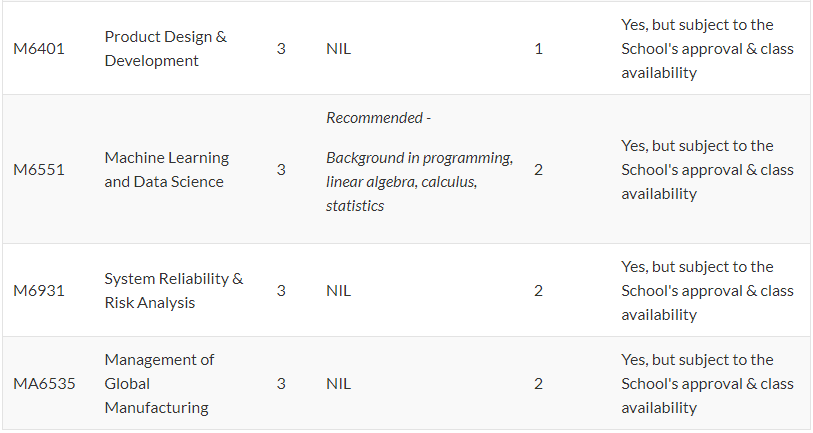
Task: Click the Machine Learning and Data Science title
Action: coord(166,170)
